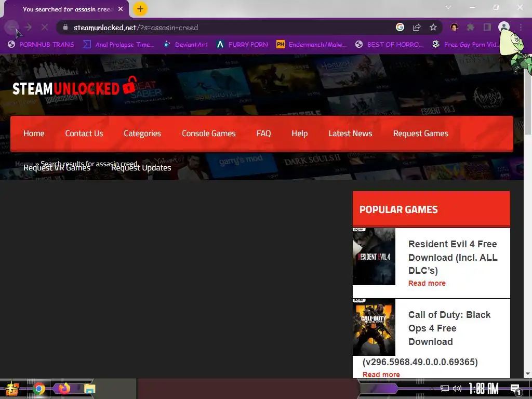Open the Endermanch/Malw... bookmark
The width and height of the screenshot is (532, 399).
[x=312, y=45]
